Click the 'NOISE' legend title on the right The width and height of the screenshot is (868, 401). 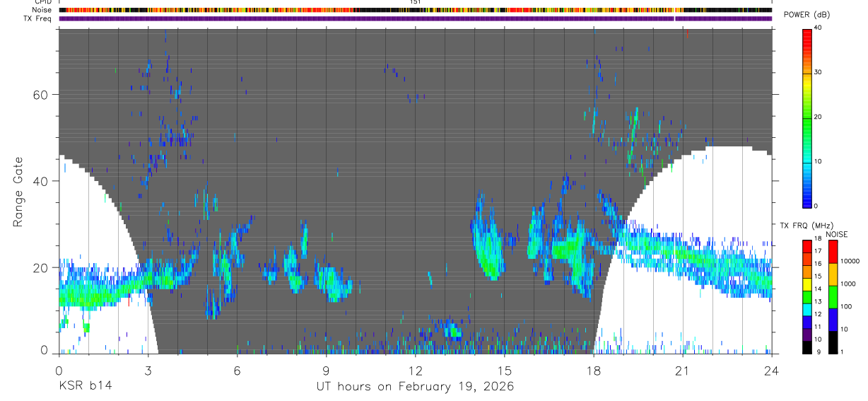click(836, 235)
